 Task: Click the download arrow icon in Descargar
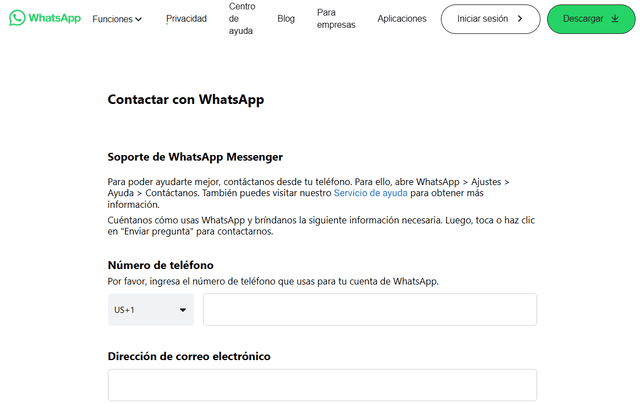(615, 19)
